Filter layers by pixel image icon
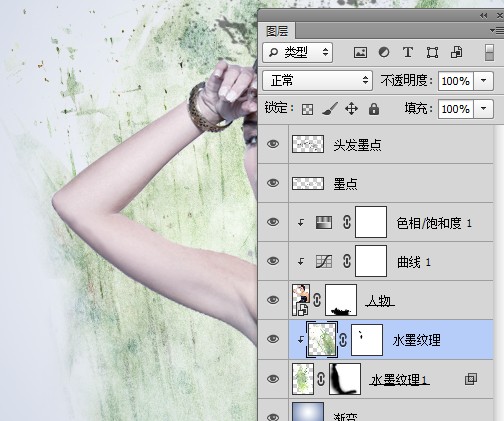This screenshot has height=421, width=504. (360, 52)
